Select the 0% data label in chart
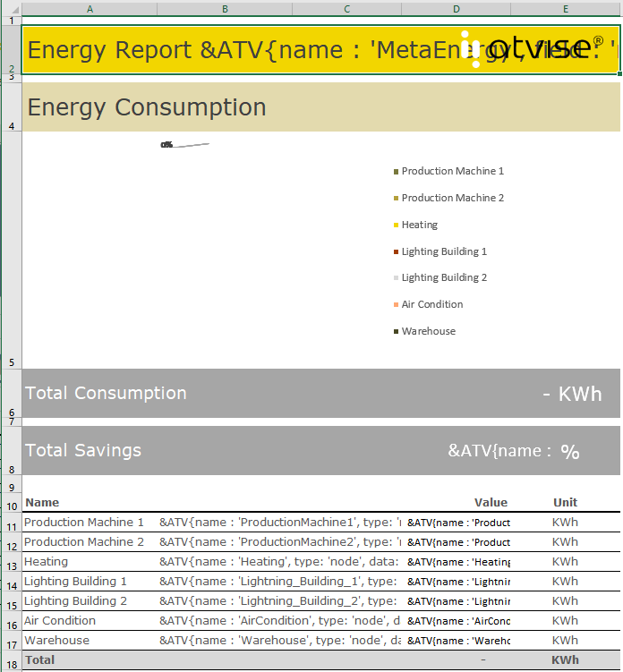Screen dimensions: 623x672 point(166,145)
